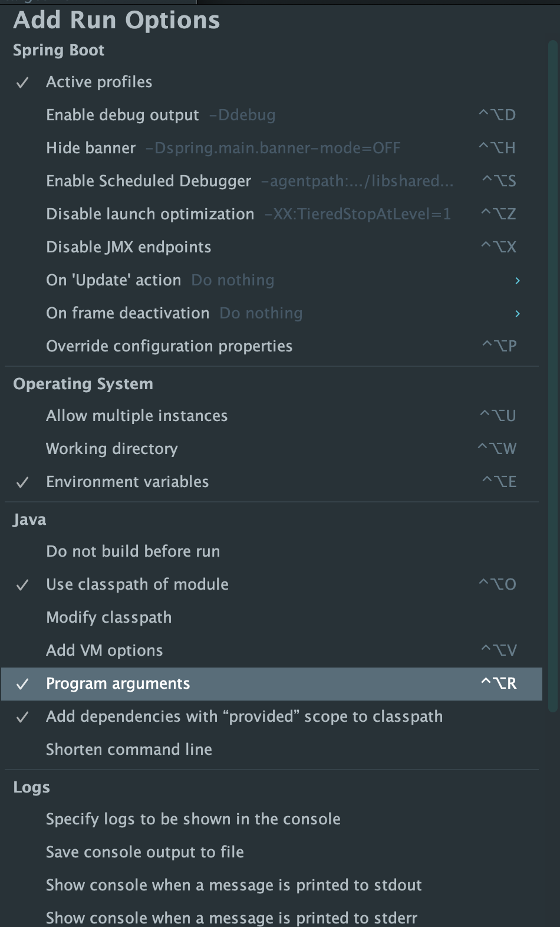Select Save console output to file
Viewport: 560px width, 927px height.
[x=272, y=852]
